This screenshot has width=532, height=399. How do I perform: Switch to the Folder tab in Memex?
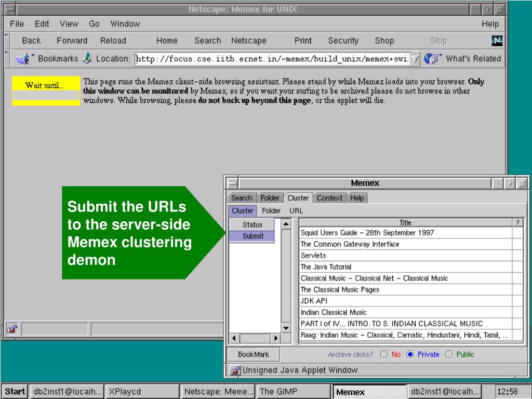coord(270,198)
